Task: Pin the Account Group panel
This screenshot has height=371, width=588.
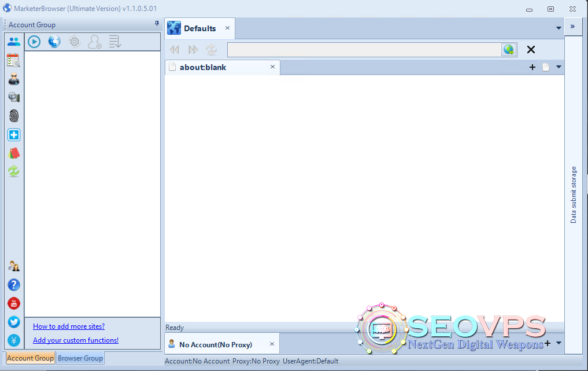Action: click(x=157, y=24)
